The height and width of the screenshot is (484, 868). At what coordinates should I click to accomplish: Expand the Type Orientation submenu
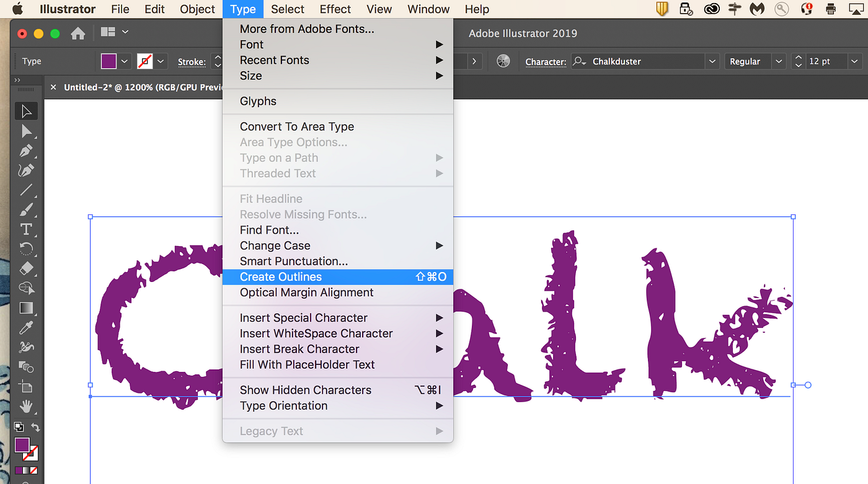coord(338,406)
